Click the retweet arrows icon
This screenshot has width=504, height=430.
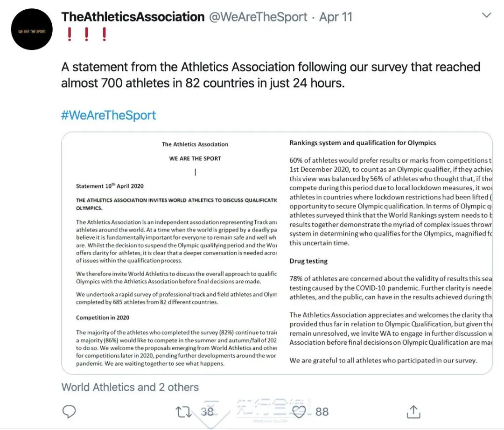pyautogui.click(x=183, y=411)
